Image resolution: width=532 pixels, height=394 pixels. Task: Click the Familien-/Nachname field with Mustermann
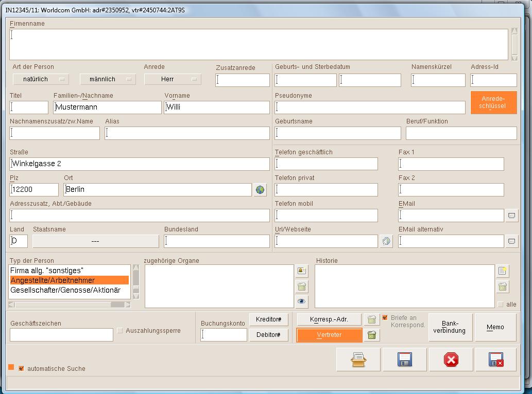click(x=107, y=108)
